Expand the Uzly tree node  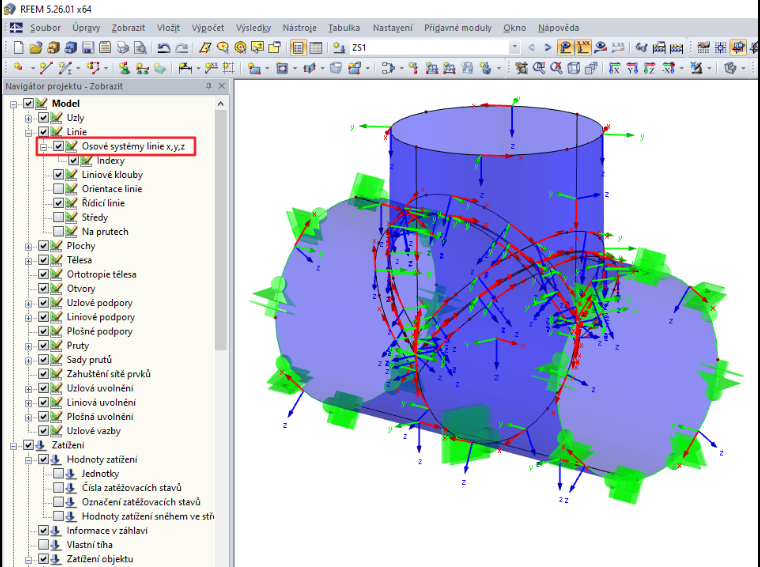[29, 118]
